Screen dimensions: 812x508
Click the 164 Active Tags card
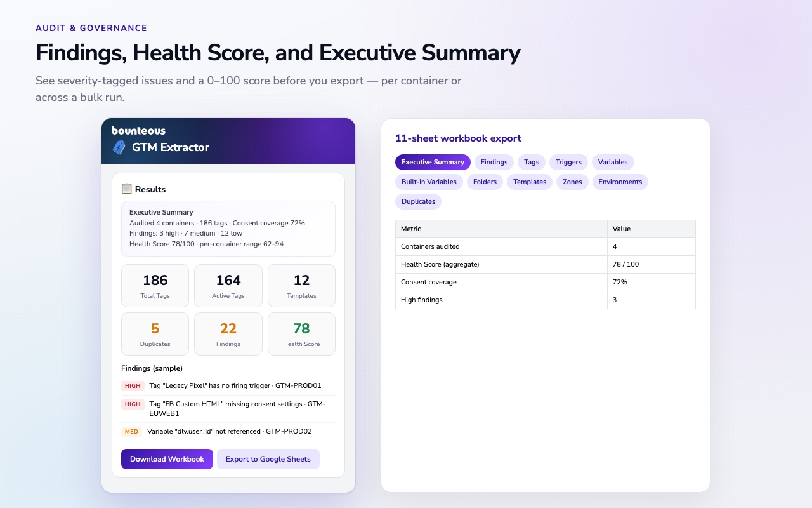[x=228, y=286]
